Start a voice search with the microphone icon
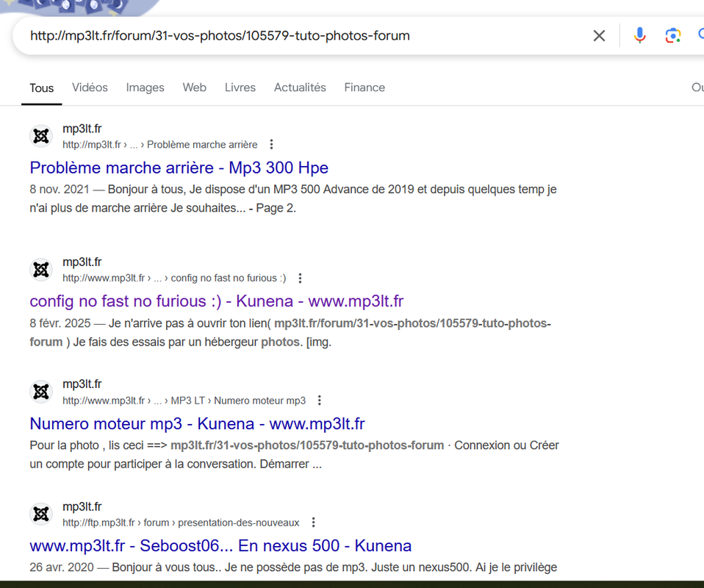 [x=639, y=35]
